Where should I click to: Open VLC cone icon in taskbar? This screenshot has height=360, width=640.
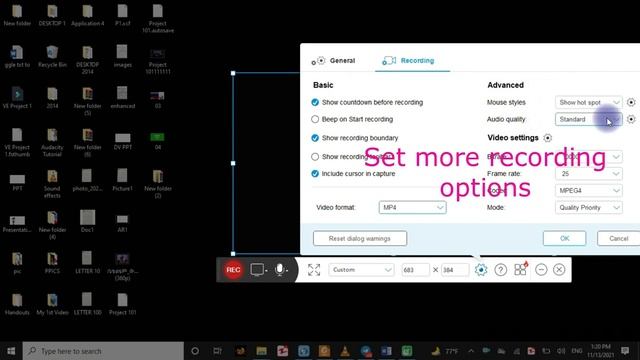pyautogui.click(x=345, y=351)
